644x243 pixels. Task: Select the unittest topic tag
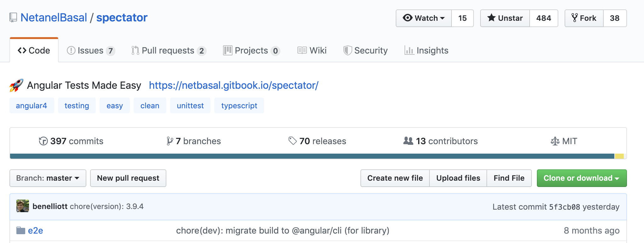tap(190, 105)
